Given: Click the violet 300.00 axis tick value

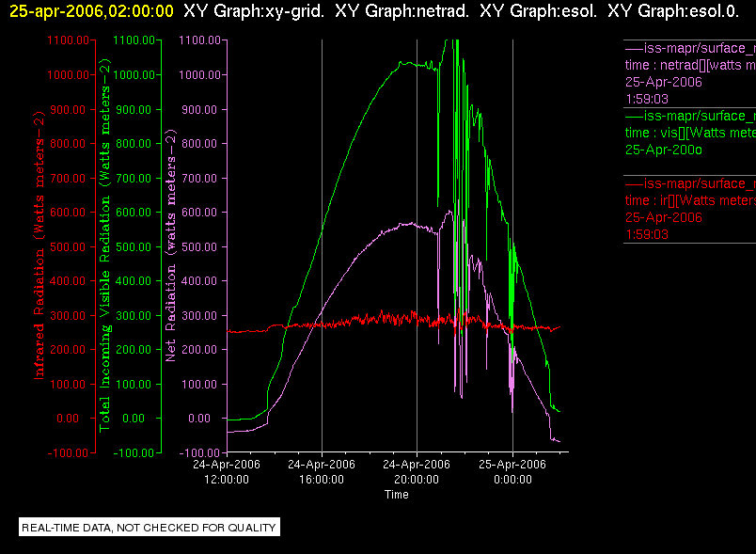Looking at the screenshot, I should pyautogui.click(x=199, y=315).
